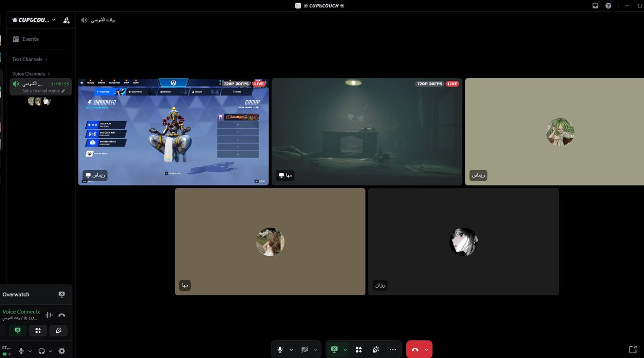Open screen share options arrow in call bar
Viewport: 644px width, 358px height.
pyautogui.click(x=345, y=349)
